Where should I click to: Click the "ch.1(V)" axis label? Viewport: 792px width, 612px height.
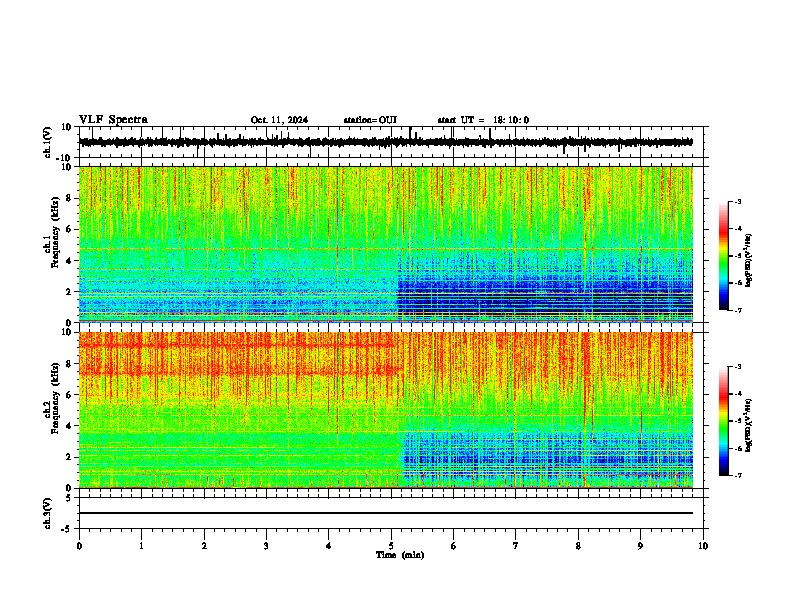[48, 142]
